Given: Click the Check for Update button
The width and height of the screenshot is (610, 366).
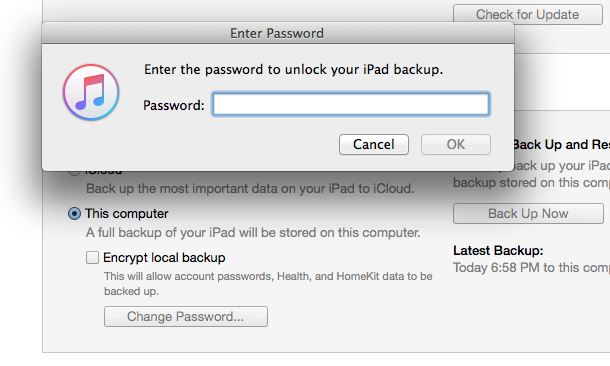Looking at the screenshot, I should pos(528,14).
